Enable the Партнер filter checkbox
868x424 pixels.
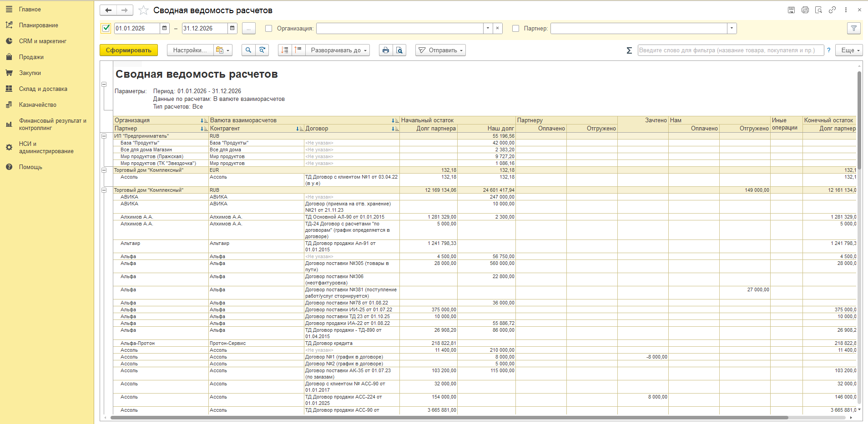[515, 28]
